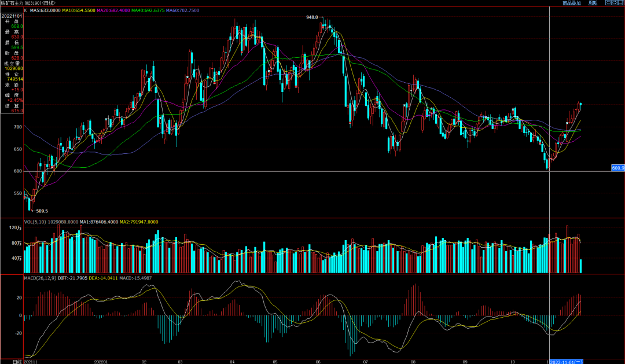Click the 600.9 price tag on right axis

617,168
